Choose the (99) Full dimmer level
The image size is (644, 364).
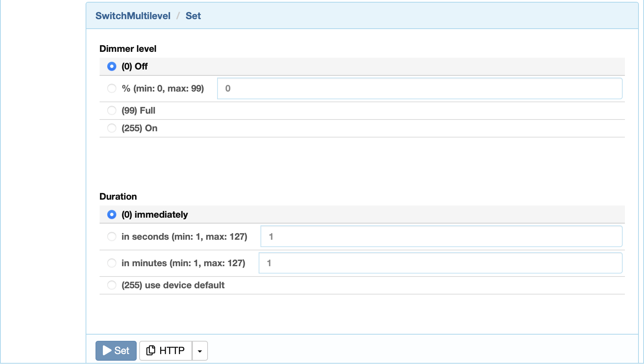tap(112, 111)
